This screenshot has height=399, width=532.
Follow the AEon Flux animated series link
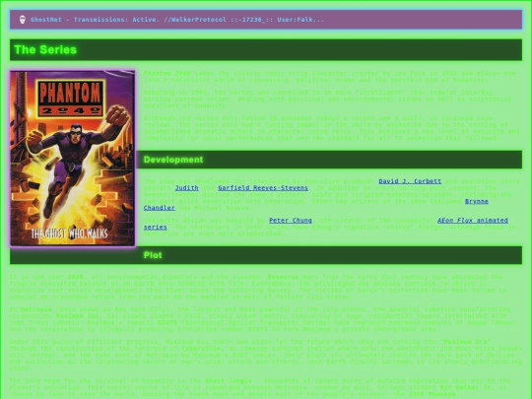tap(473, 221)
